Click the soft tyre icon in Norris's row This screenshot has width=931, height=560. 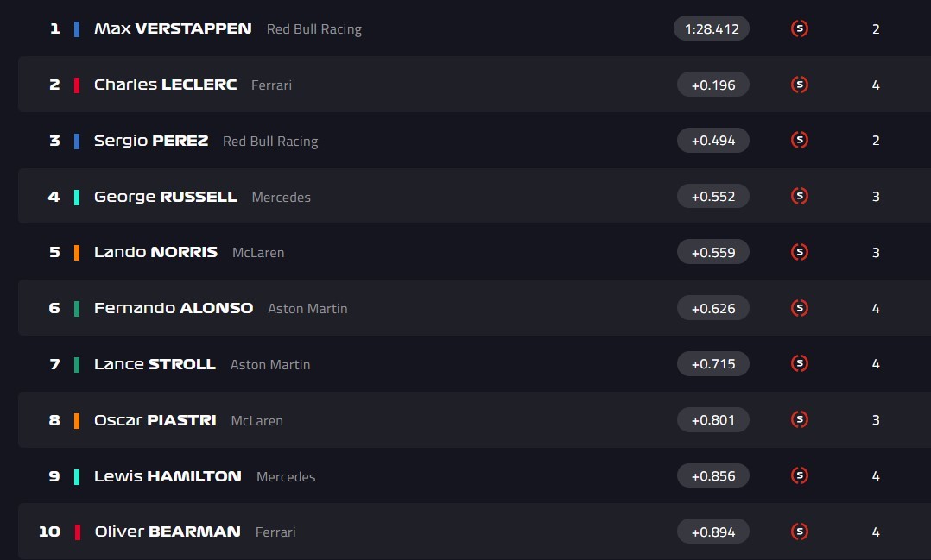pos(800,252)
